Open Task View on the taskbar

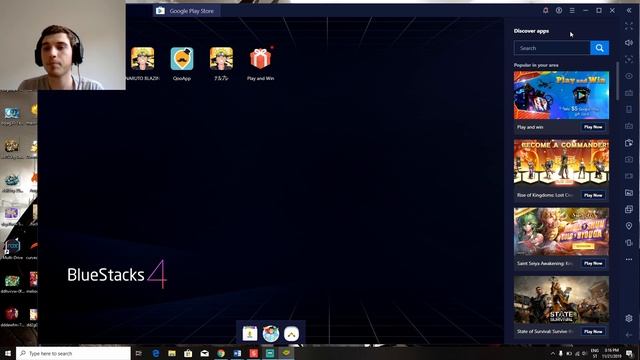[139, 353]
